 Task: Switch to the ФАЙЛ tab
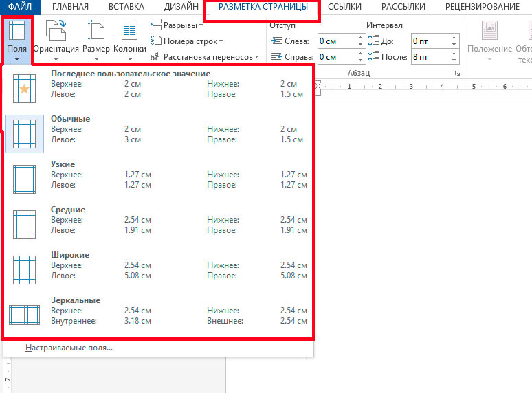click(20, 7)
